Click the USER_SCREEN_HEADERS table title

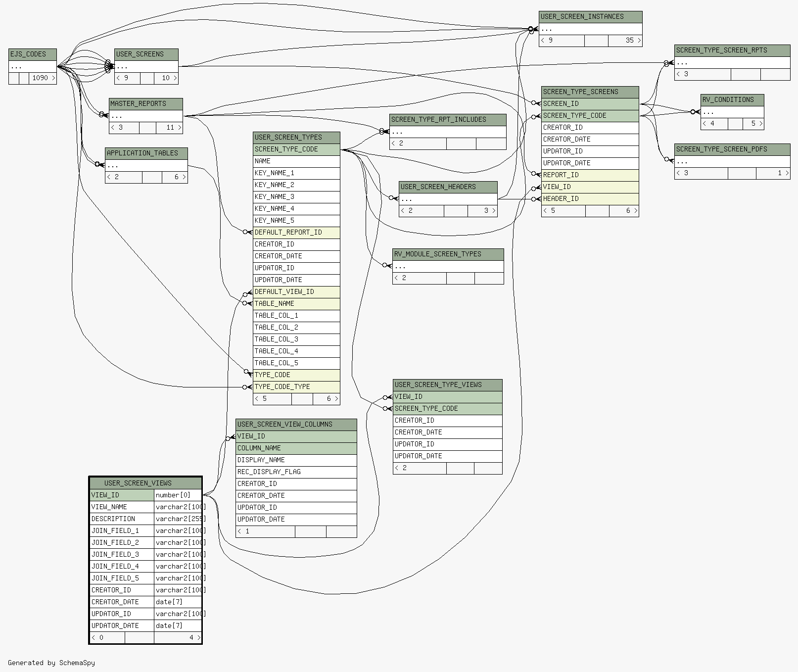448,187
